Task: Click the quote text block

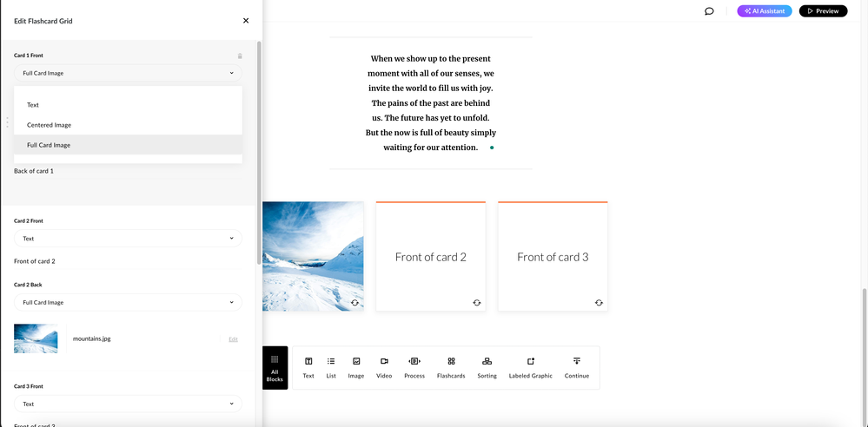Action: click(x=431, y=103)
